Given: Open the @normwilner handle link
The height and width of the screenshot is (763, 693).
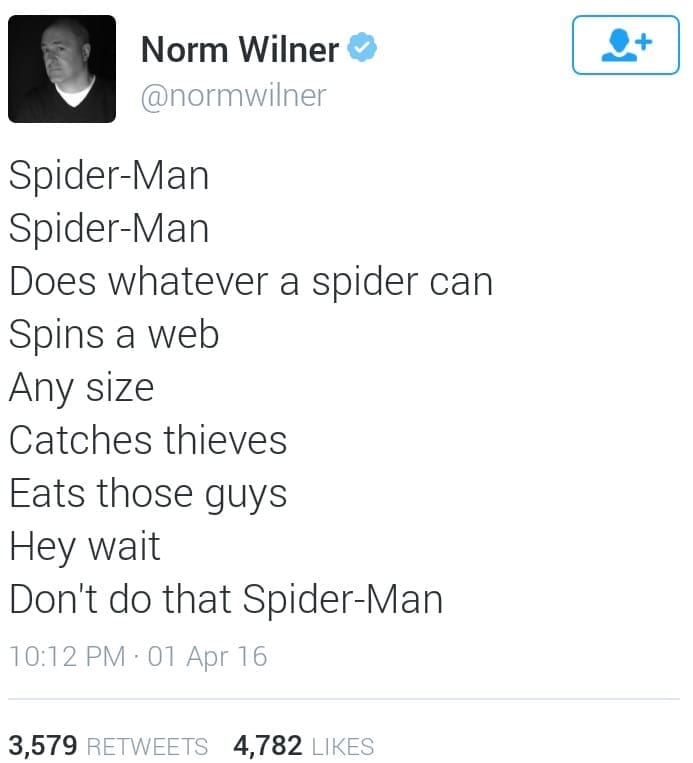Looking at the screenshot, I should (x=233, y=95).
